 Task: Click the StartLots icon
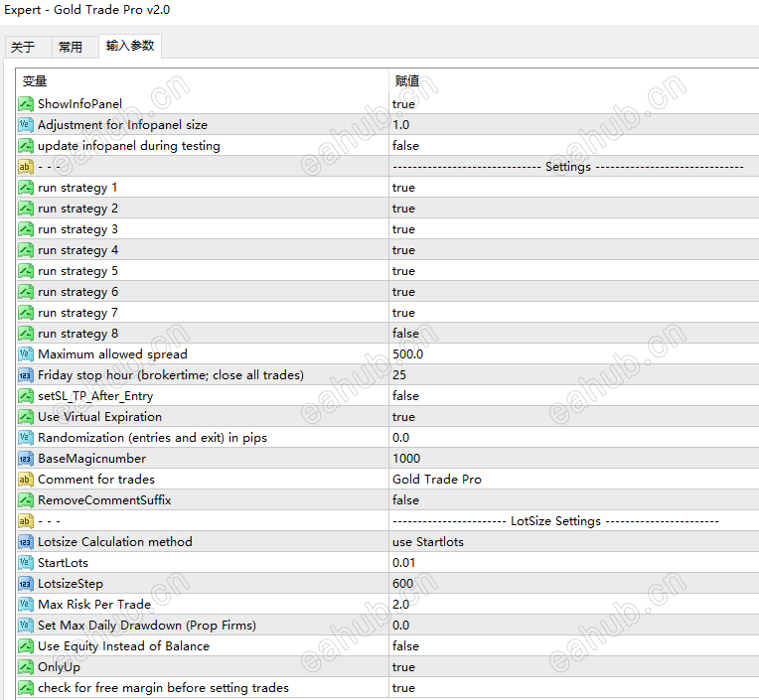[x=26, y=563]
